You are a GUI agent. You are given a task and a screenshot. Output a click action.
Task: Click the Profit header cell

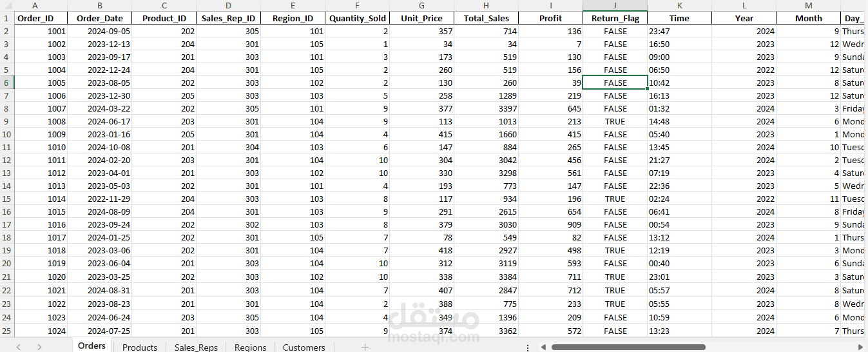pyautogui.click(x=551, y=18)
